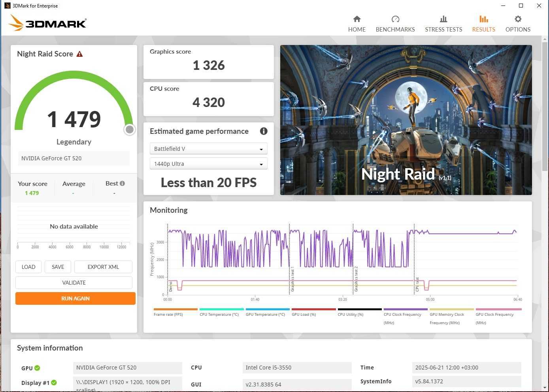Toggle the CPU Clock Frequency legend
The image size is (549, 392).
tap(406, 316)
